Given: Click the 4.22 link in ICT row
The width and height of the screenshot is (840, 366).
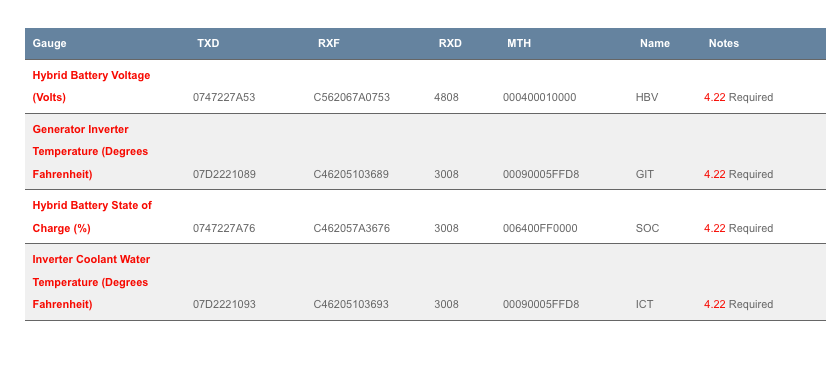Looking at the screenshot, I should point(715,304).
